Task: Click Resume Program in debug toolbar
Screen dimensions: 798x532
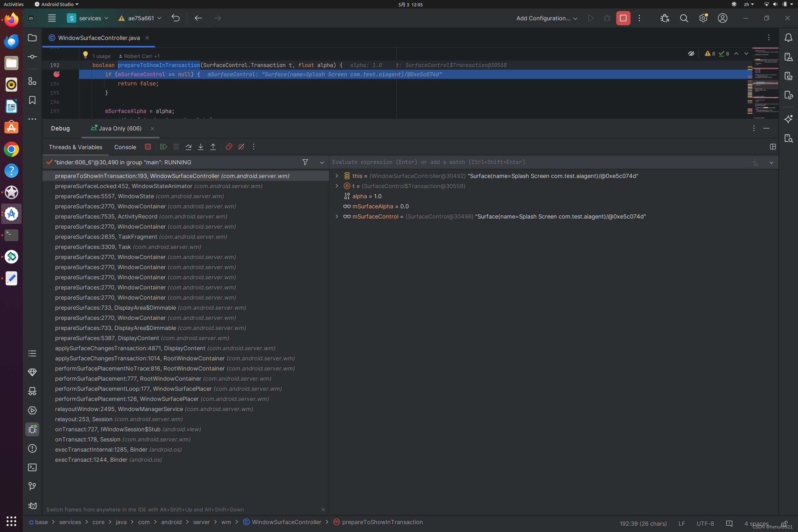Action: 163,147
